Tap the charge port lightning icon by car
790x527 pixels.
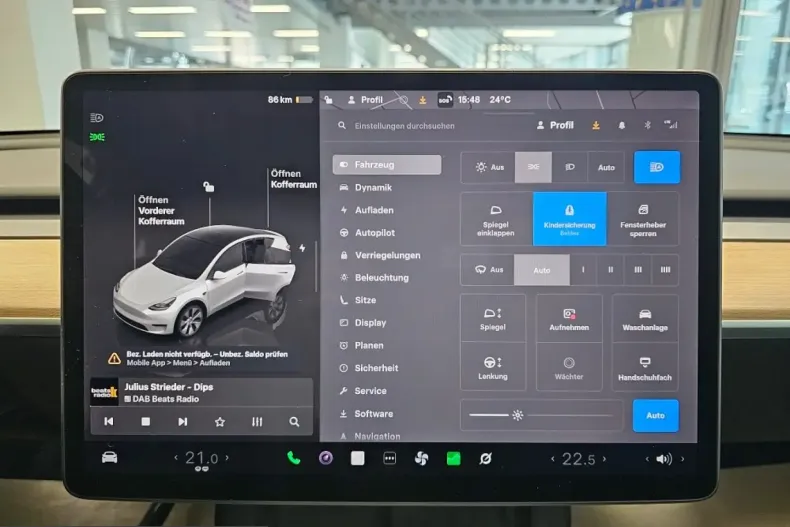302,248
